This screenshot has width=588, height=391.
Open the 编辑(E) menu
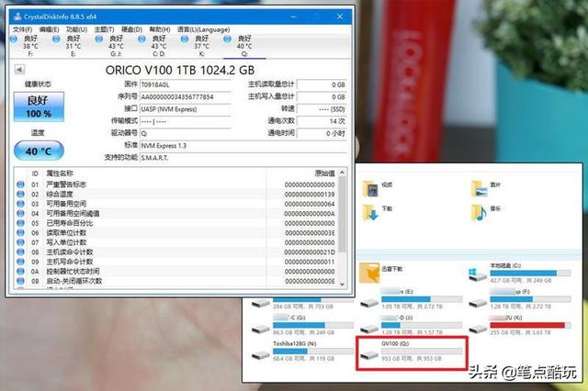pyautogui.click(x=49, y=29)
